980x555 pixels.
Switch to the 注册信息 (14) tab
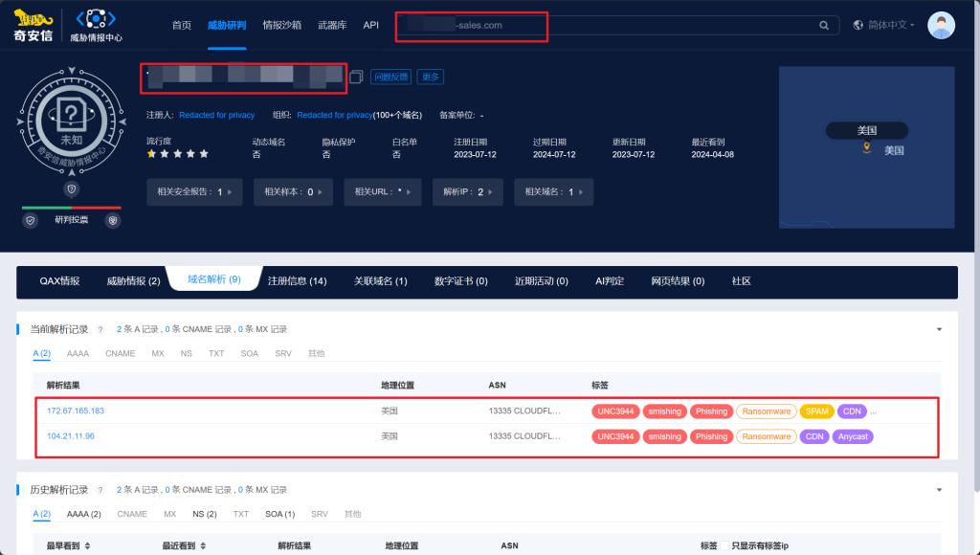[x=297, y=281]
